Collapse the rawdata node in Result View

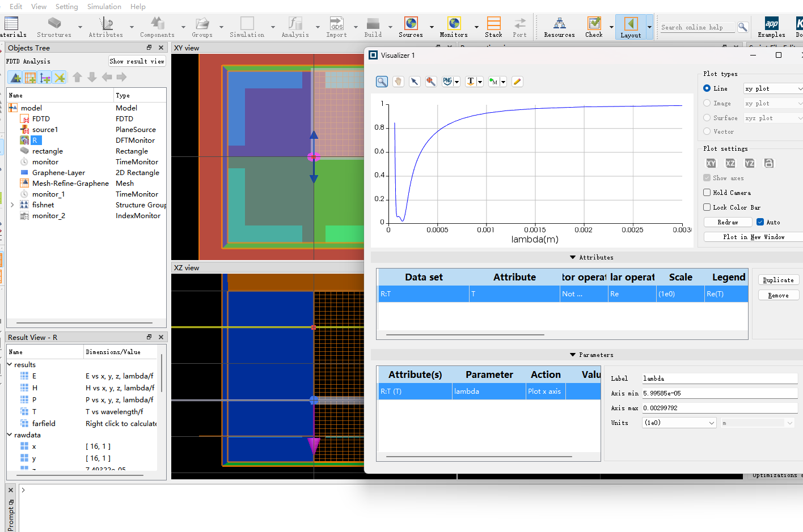pos(10,435)
